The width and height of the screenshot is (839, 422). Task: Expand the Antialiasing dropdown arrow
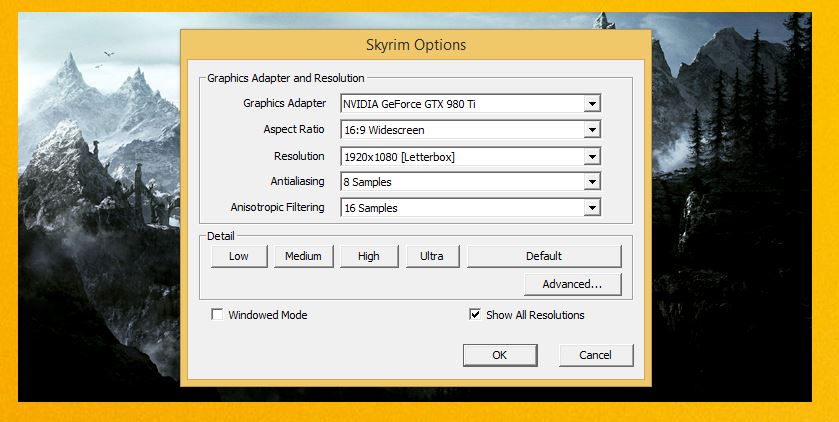[x=592, y=182]
